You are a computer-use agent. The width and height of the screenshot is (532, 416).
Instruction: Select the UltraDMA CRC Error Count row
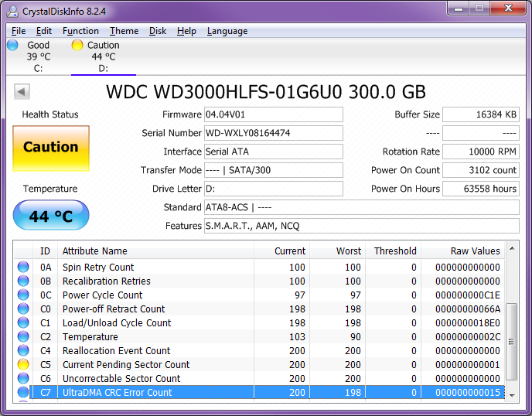[259, 392]
